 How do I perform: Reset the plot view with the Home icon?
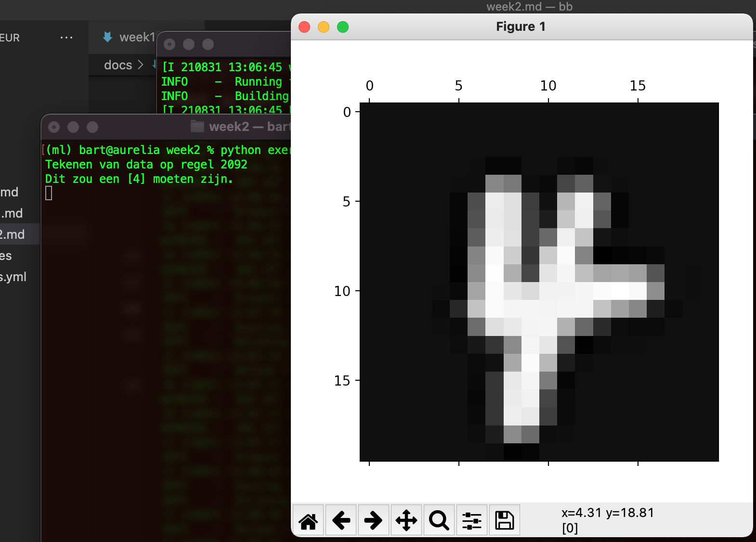click(308, 520)
